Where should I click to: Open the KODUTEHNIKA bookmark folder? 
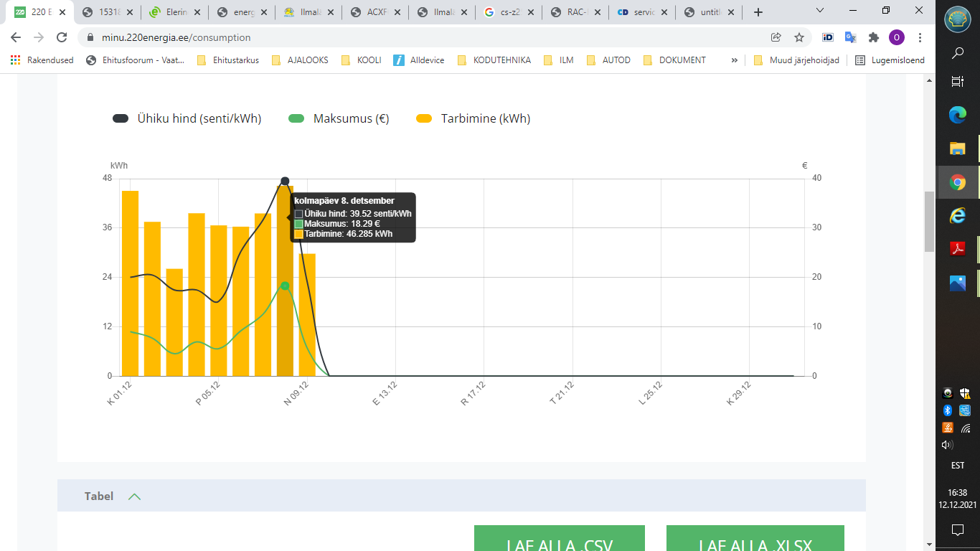(494, 60)
